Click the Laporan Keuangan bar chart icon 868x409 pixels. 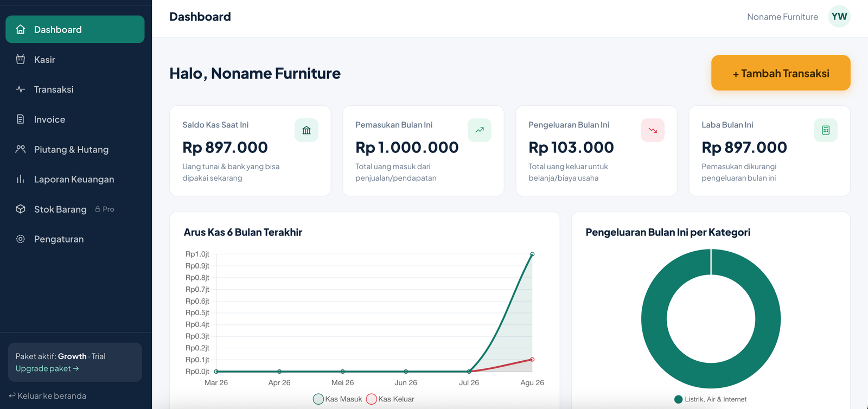(21, 179)
